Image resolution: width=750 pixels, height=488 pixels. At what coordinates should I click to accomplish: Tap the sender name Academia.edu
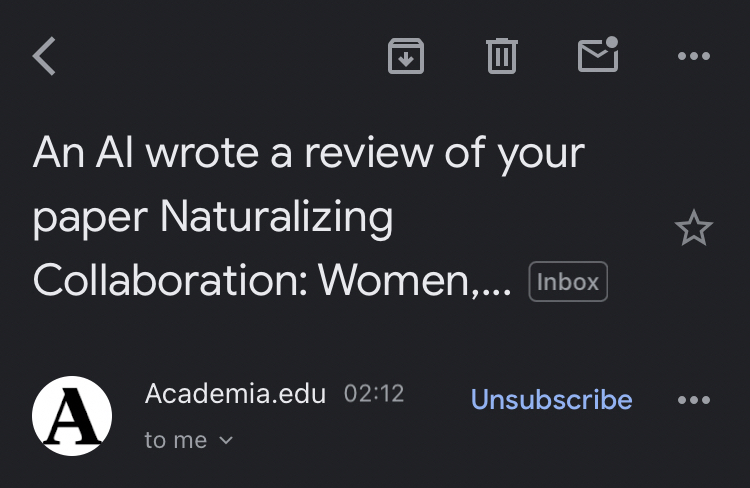coord(235,394)
